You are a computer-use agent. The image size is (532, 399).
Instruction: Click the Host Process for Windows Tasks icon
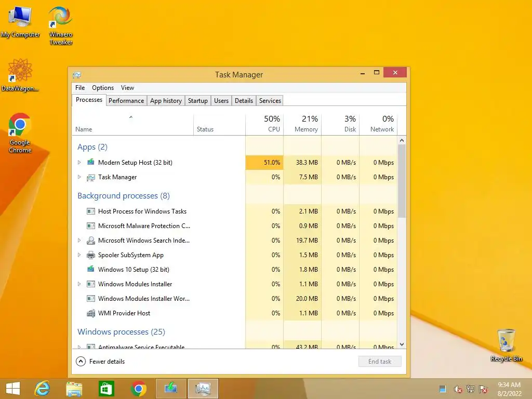90,211
